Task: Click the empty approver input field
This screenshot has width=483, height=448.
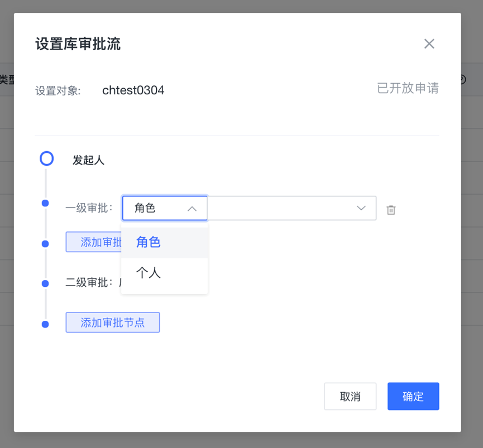Action: [x=291, y=208]
